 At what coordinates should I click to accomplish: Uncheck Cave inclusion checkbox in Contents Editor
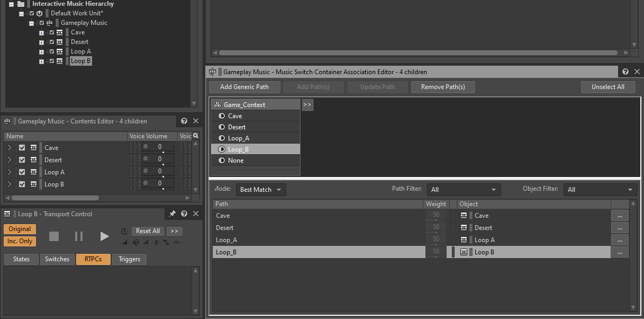(x=22, y=148)
